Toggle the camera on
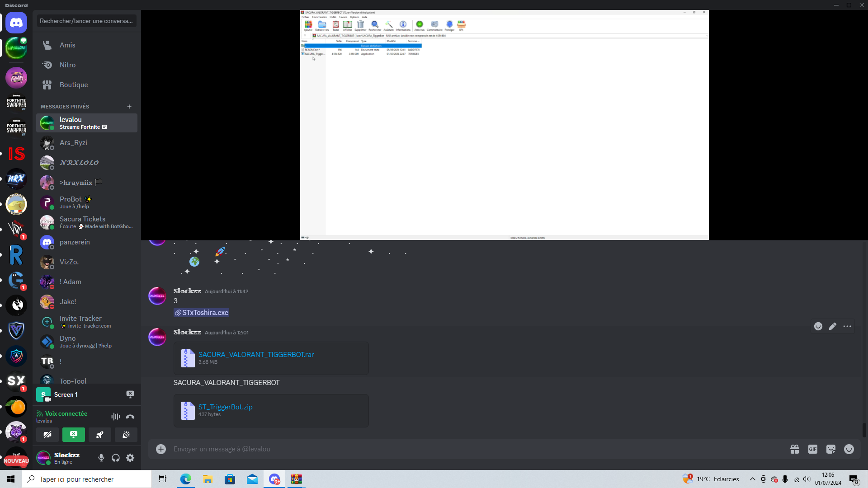Screen dimensions: 868x488 pos(47,435)
